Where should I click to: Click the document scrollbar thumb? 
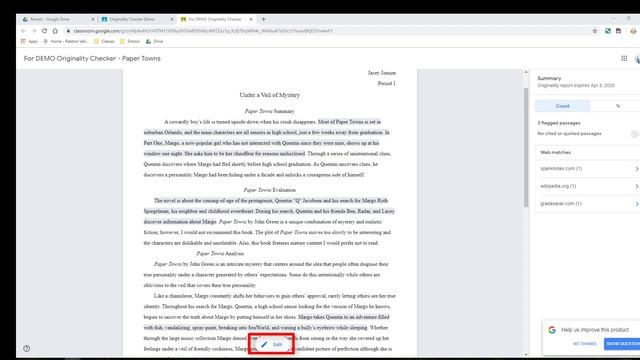tap(526, 147)
